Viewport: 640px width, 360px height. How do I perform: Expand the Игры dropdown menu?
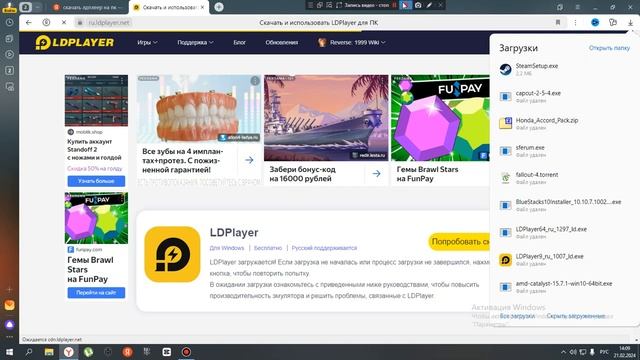coord(147,42)
